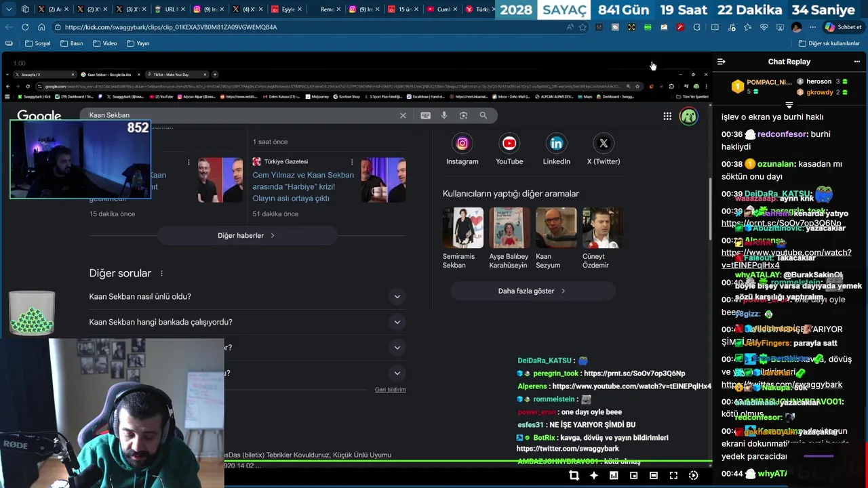Open Semiramis Sekban related search thumbnail
The height and width of the screenshot is (488, 868).
point(463,228)
